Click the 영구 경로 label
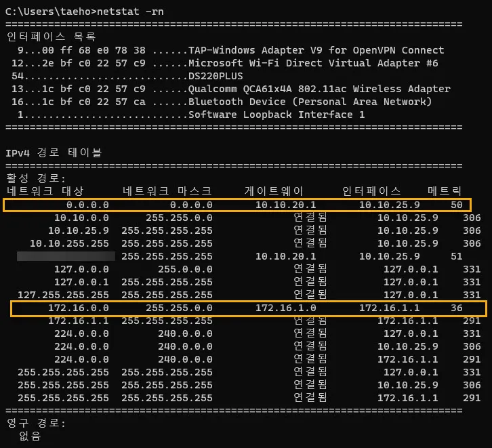 click(35, 423)
